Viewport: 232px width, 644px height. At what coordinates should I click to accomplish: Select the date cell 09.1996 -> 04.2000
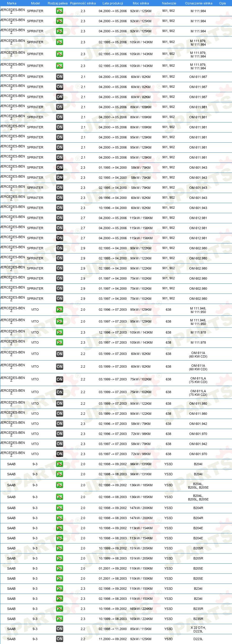point(113,198)
